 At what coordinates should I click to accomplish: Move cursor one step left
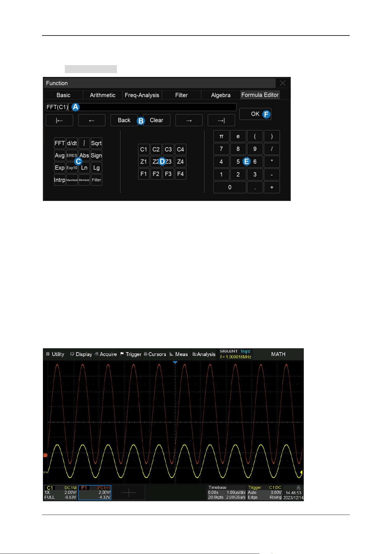pos(92,120)
